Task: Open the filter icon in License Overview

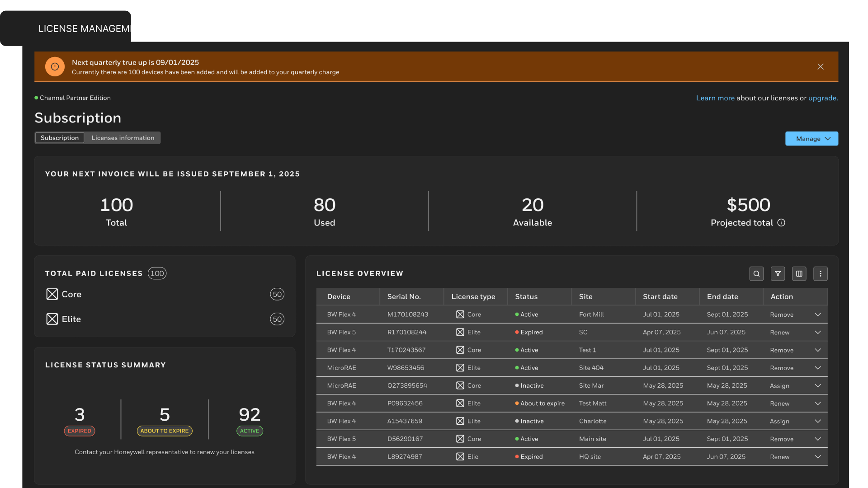Action: [778, 273]
